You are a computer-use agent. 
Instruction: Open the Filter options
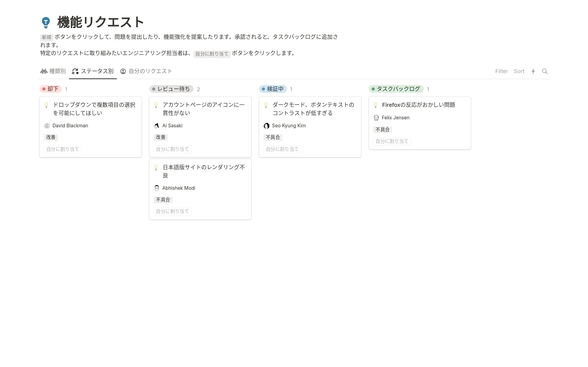(501, 71)
